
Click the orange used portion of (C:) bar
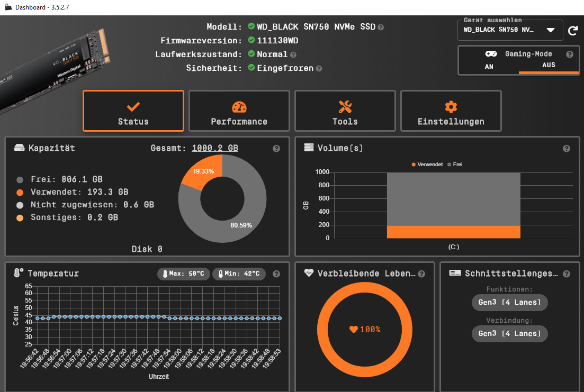454,232
